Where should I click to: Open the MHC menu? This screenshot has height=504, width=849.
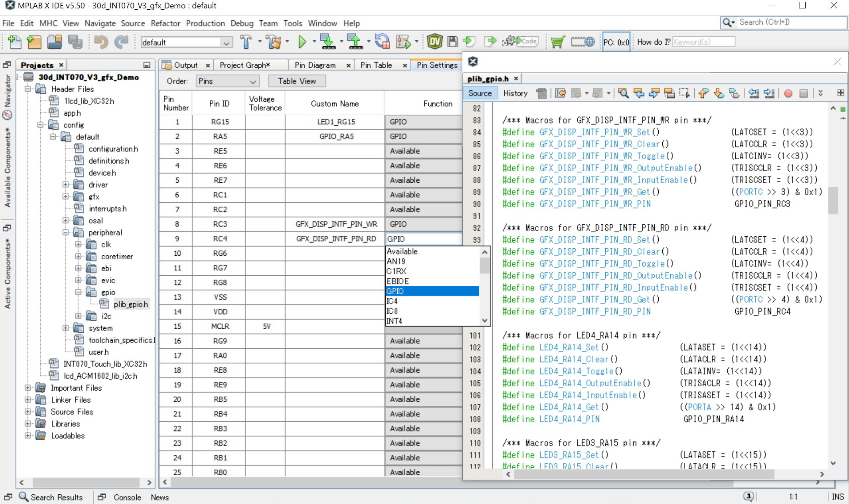tap(48, 23)
